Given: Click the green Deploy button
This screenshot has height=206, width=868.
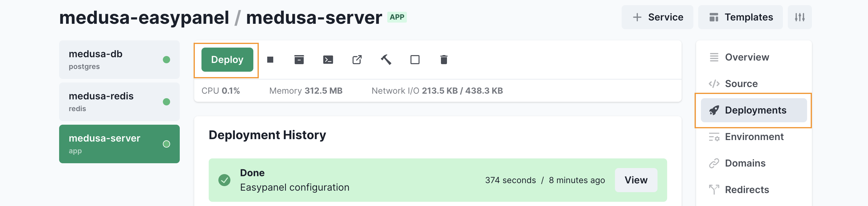Looking at the screenshot, I should [x=227, y=60].
